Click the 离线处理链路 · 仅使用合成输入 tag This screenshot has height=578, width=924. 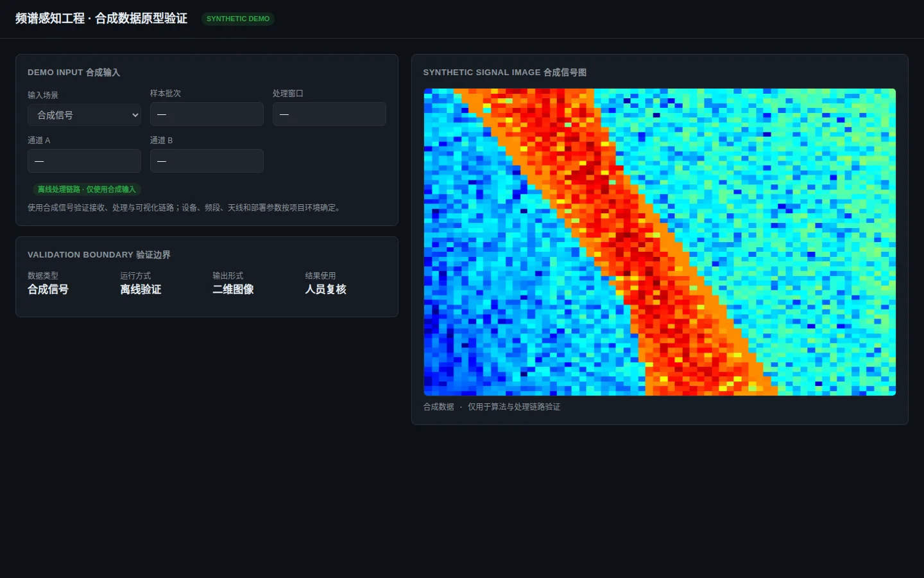87,189
